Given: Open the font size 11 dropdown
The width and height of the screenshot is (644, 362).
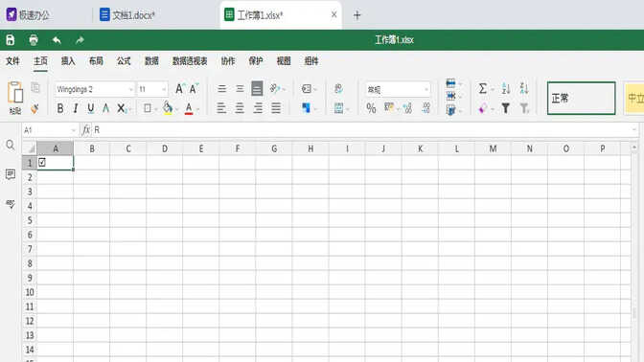Looking at the screenshot, I should click(164, 89).
